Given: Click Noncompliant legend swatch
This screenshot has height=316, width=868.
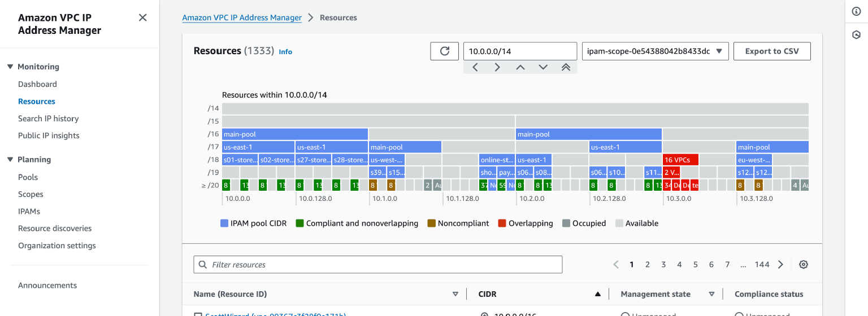Looking at the screenshot, I should point(432,223).
